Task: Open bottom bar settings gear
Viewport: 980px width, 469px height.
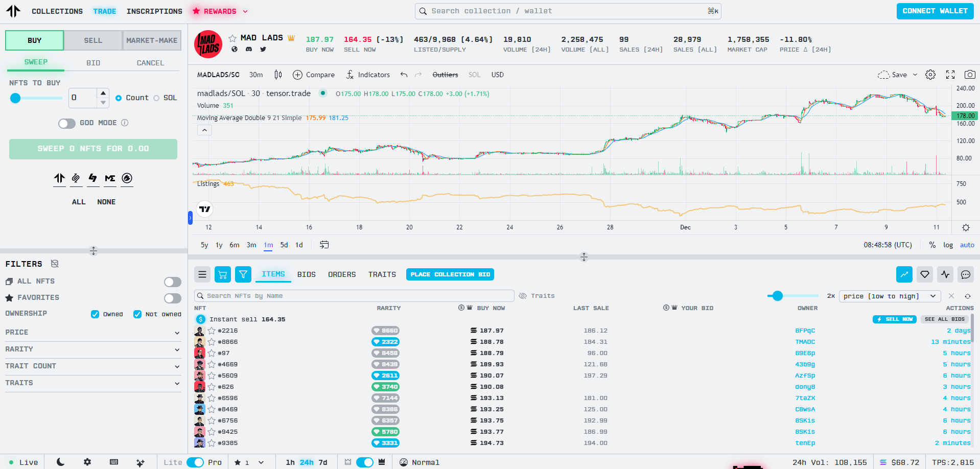Action: pos(87,462)
